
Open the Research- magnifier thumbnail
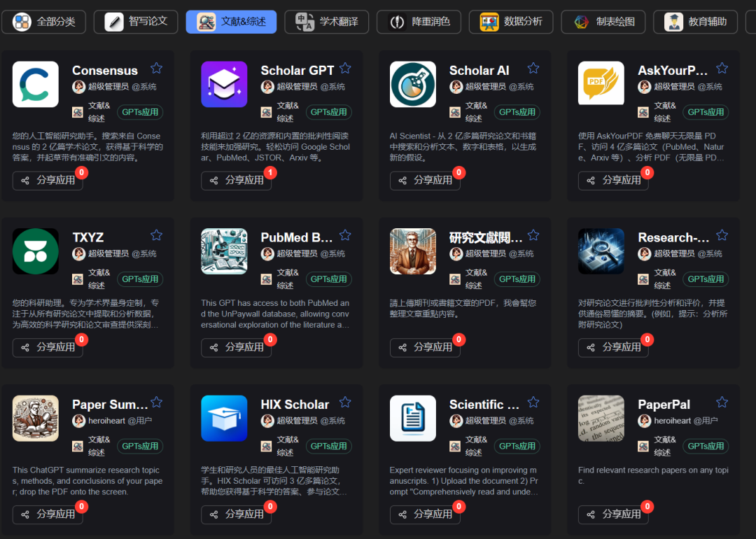pyautogui.click(x=601, y=251)
